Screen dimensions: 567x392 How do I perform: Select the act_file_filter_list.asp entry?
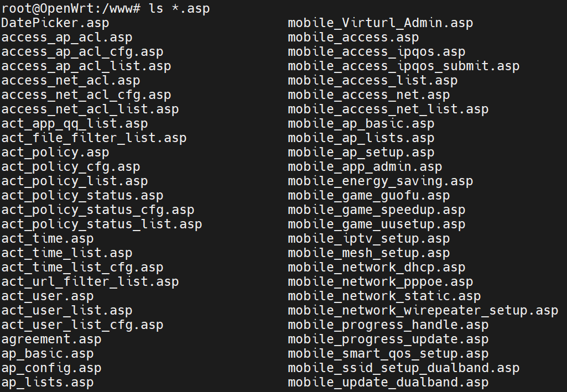[x=94, y=138]
